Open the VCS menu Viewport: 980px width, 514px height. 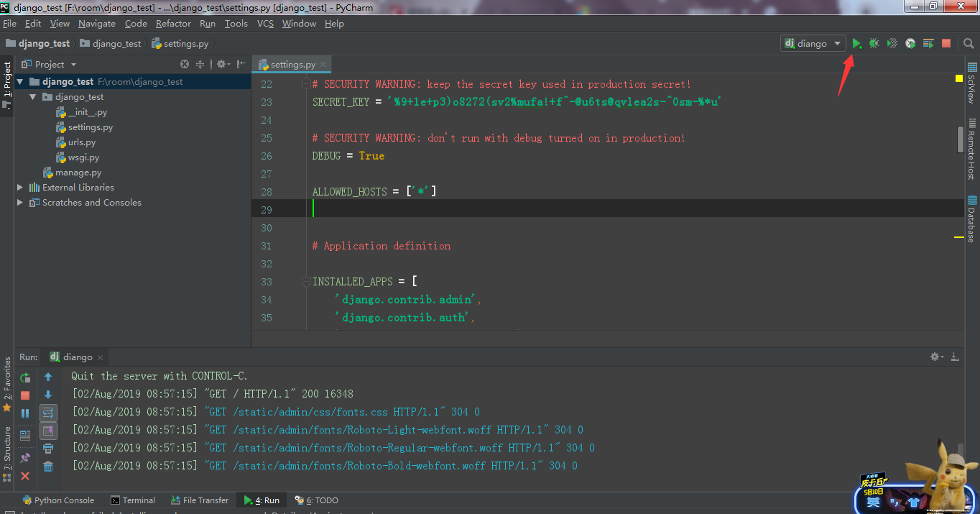[265, 24]
